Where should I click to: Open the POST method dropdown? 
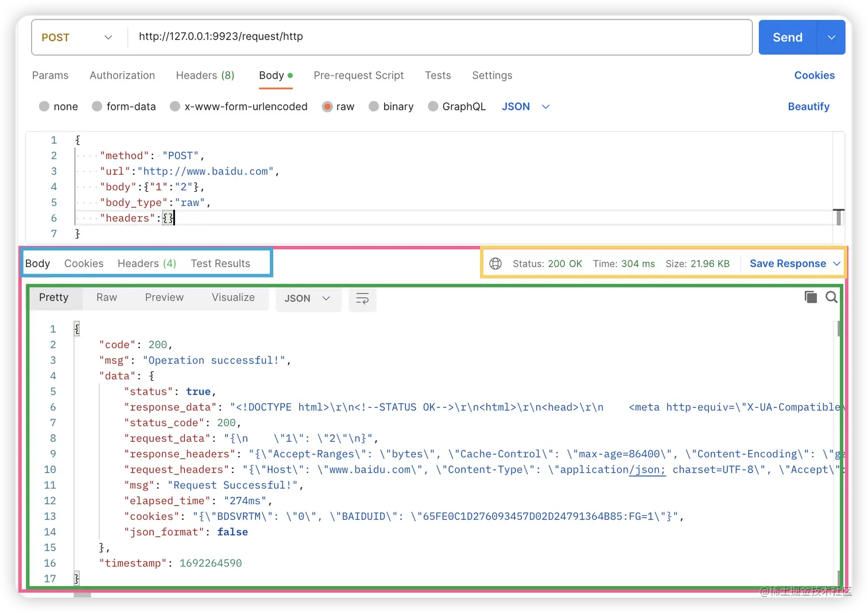point(76,37)
